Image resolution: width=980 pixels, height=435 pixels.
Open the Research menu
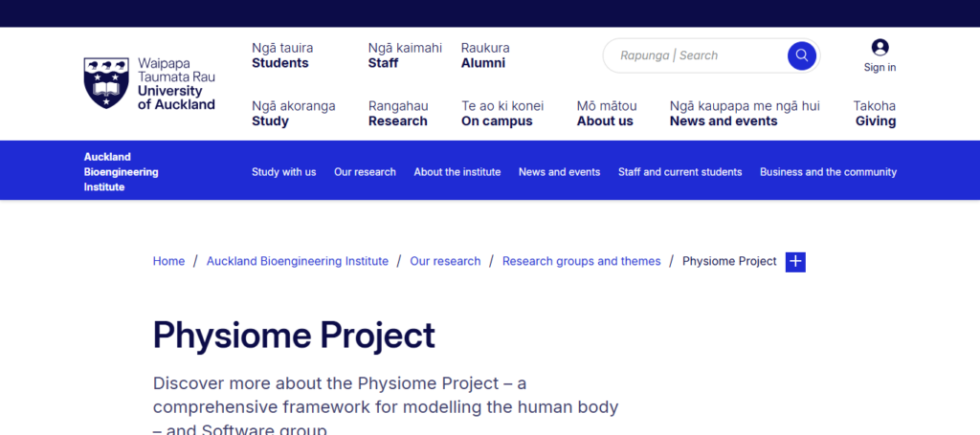pyautogui.click(x=398, y=114)
